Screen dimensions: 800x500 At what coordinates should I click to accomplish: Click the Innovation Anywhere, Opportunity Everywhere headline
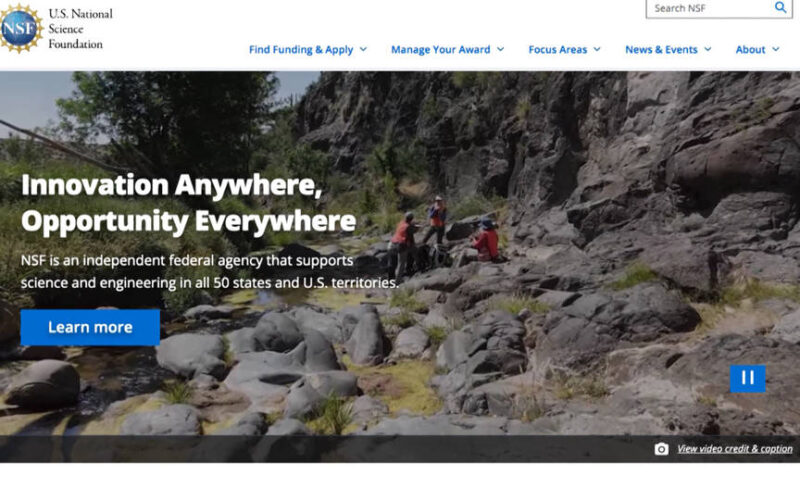tap(188, 203)
